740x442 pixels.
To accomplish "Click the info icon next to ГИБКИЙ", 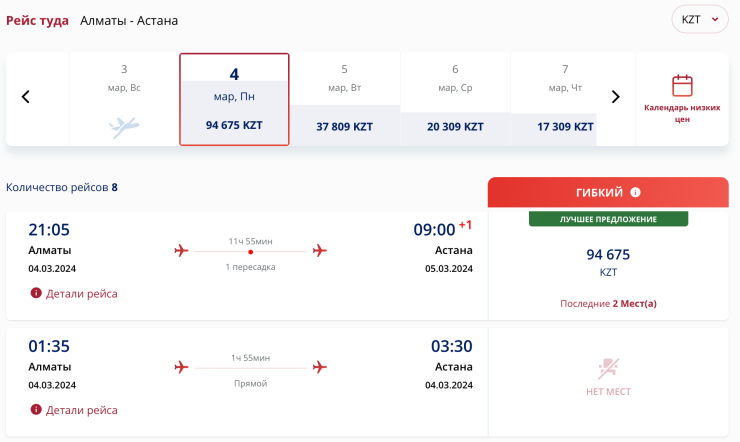I will coord(635,192).
